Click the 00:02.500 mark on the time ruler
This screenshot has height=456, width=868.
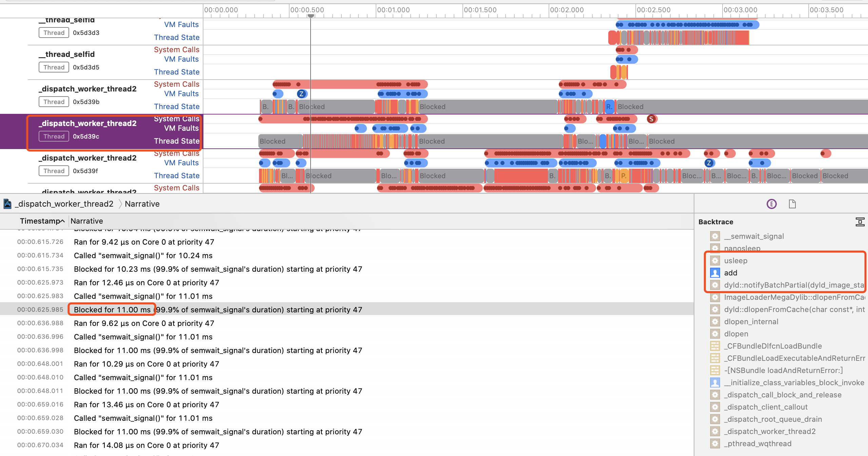point(653,10)
